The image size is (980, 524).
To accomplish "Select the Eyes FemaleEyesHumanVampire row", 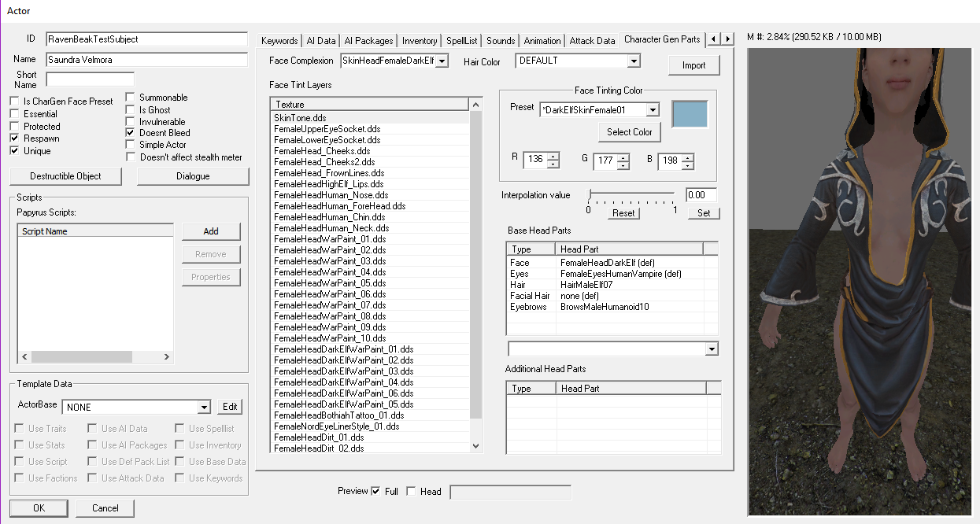I will coord(612,274).
